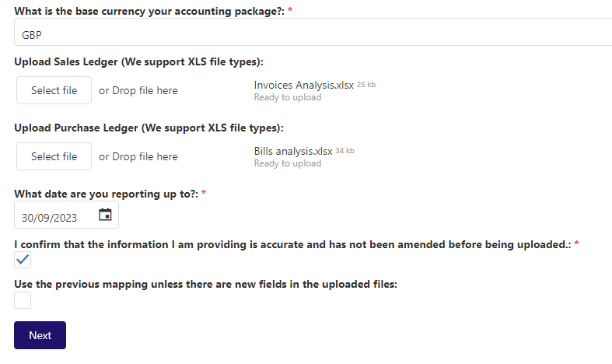Uncheck the information accuracy confirmation checkbox
Image resolution: width=612 pixels, height=364 pixels.
23,260
